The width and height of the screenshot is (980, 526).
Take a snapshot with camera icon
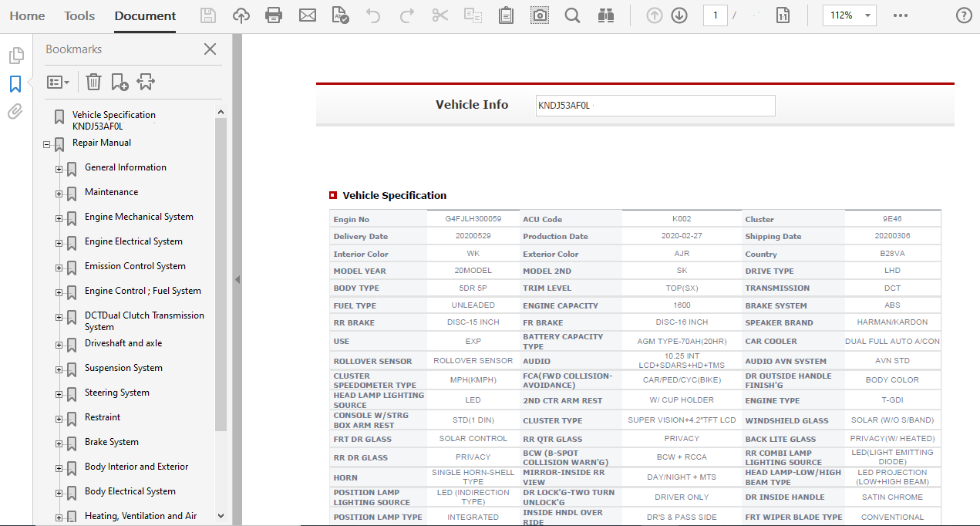[540, 15]
